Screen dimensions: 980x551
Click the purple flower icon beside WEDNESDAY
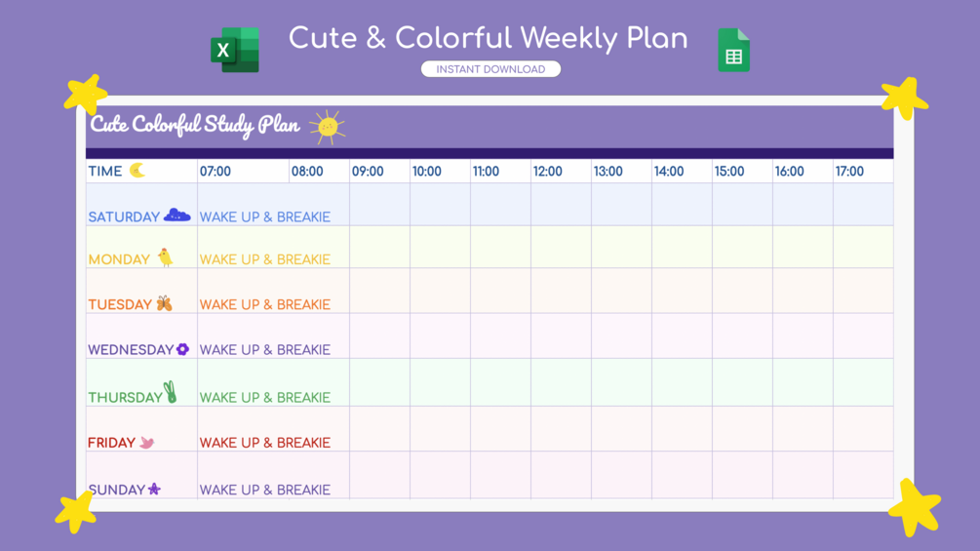point(182,349)
